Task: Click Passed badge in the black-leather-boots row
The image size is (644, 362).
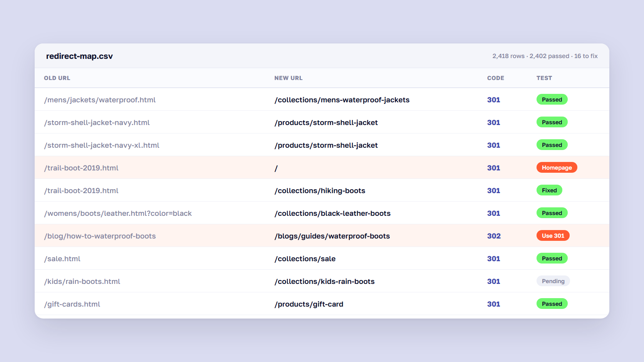Action: pos(552,213)
